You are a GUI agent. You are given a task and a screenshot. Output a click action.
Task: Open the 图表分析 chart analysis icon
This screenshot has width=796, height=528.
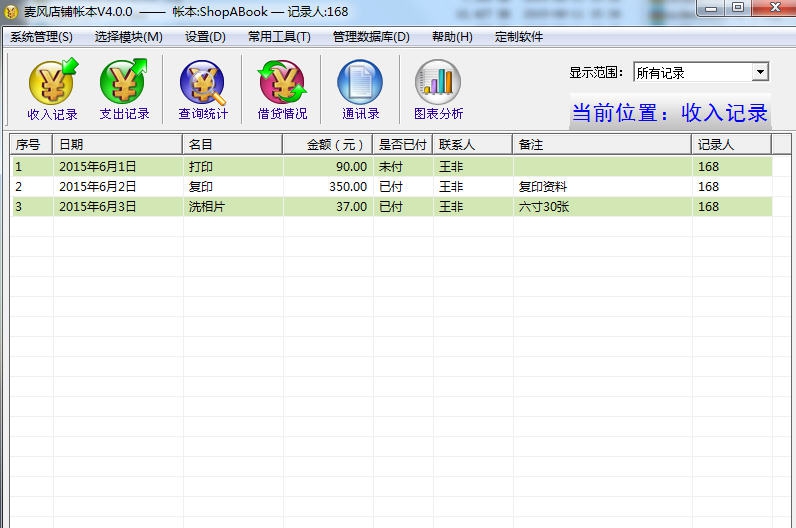tap(438, 89)
